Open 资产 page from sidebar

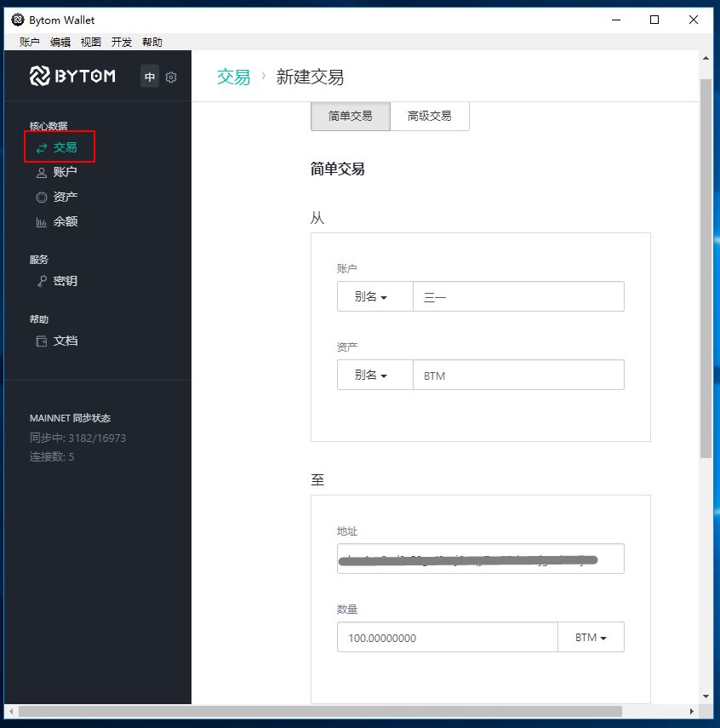[65, 197]
